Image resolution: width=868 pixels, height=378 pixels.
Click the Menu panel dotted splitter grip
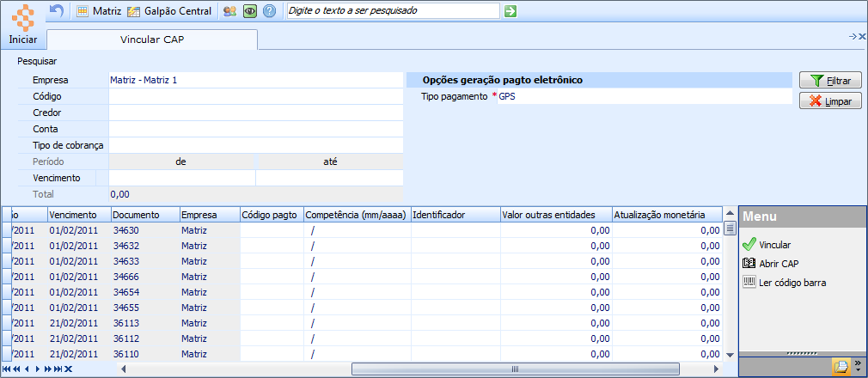[x=802, y=353]
